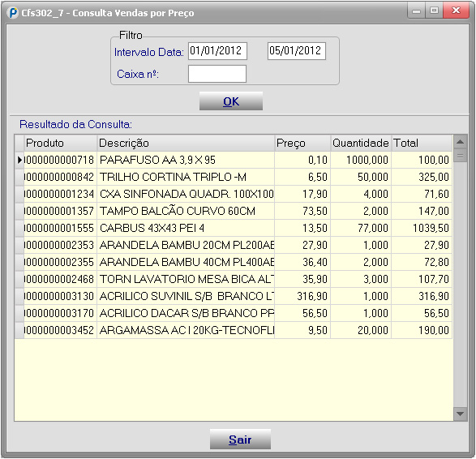The width and height of the screenshot is (476, 459).
Task: Click the scrollbar up arrow
Action: point(461,142)
